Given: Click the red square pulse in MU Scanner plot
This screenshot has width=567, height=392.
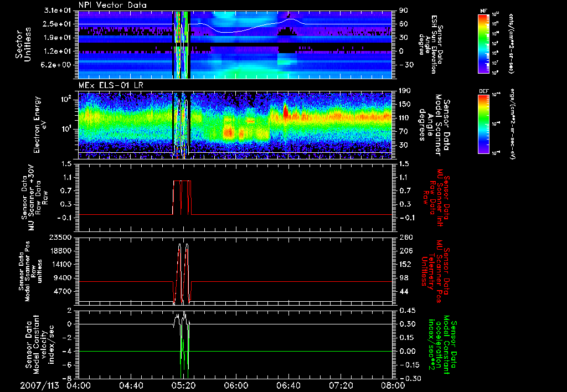Looking at the screenshot, I should [182, 197].
